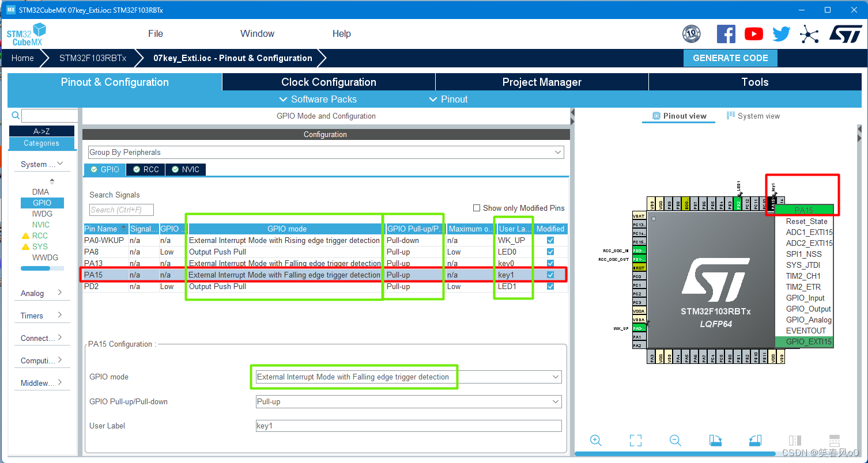868x463 pixels.
Task: Open the Window menu
Action: (257, 33)
